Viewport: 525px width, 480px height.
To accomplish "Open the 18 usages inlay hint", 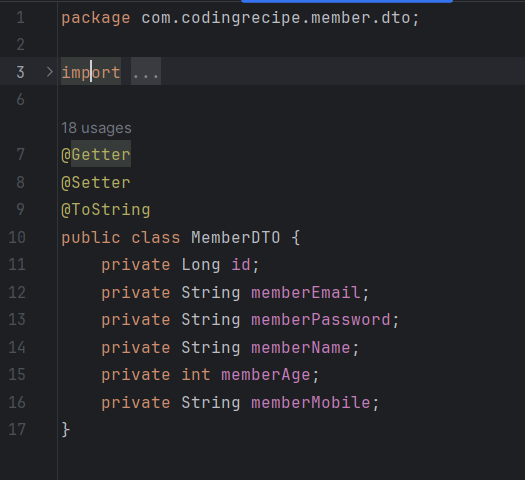I will click(x=96, y=128).
